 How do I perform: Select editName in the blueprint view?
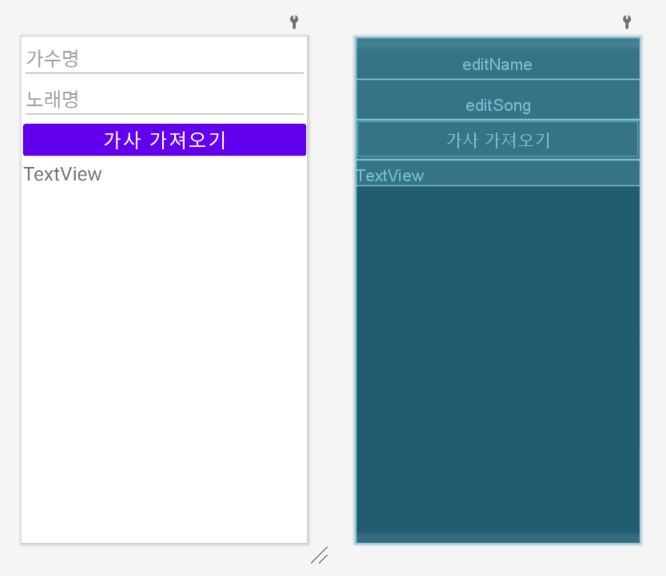click(x=498, y=59)
